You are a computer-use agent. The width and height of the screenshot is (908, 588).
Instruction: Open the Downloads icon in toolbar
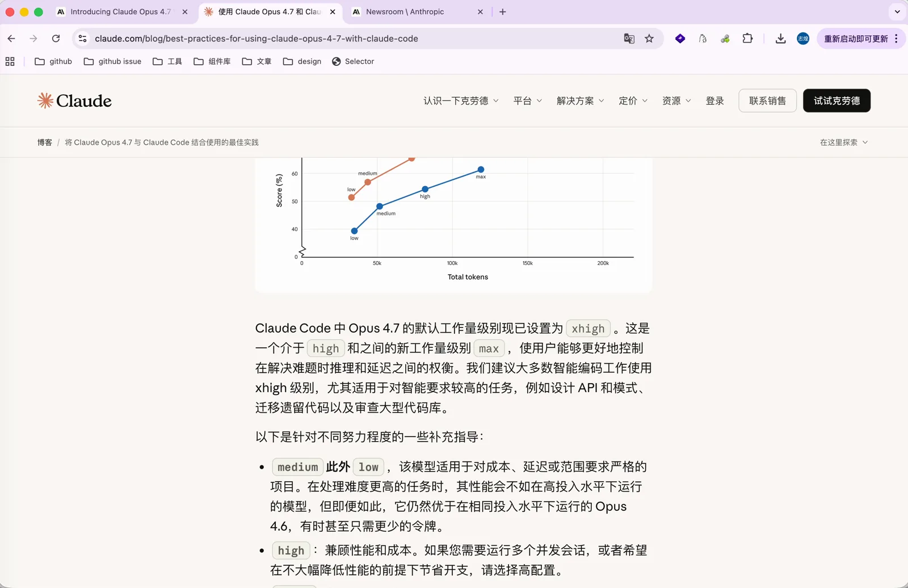point(780,39)
